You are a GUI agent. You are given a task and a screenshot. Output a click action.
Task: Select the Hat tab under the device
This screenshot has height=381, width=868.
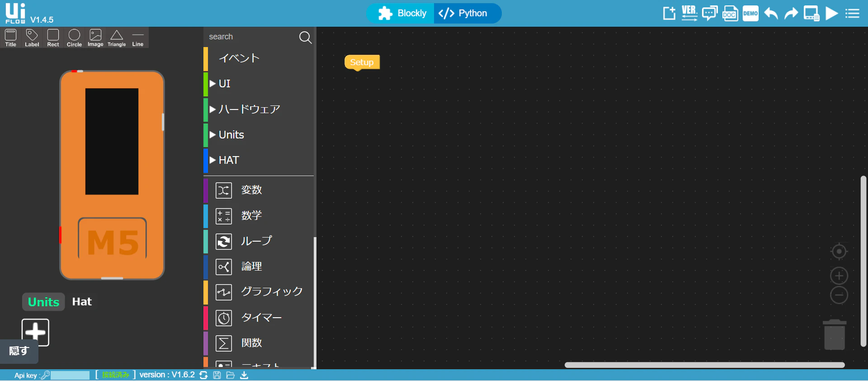click(82, 302)
